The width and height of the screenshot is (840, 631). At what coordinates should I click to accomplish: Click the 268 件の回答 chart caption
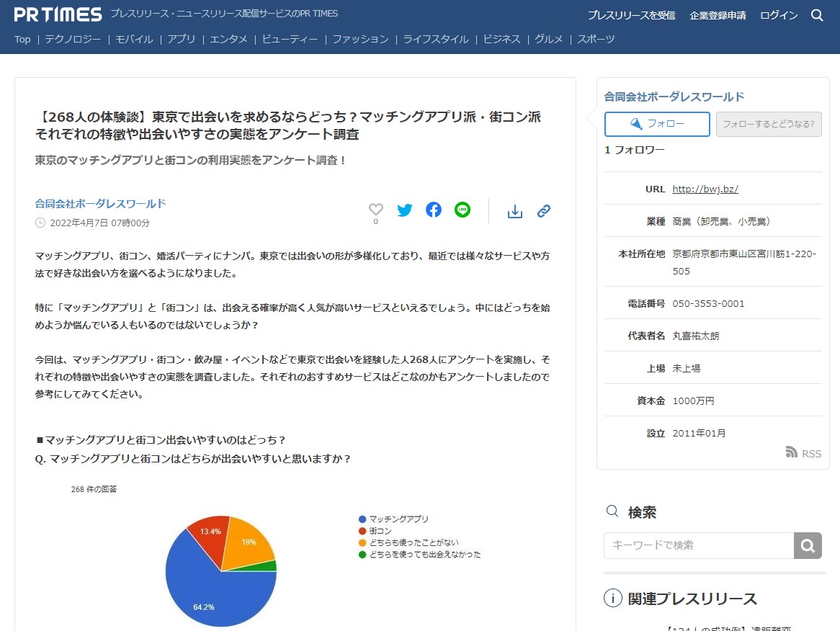click(x=94, y=489)
